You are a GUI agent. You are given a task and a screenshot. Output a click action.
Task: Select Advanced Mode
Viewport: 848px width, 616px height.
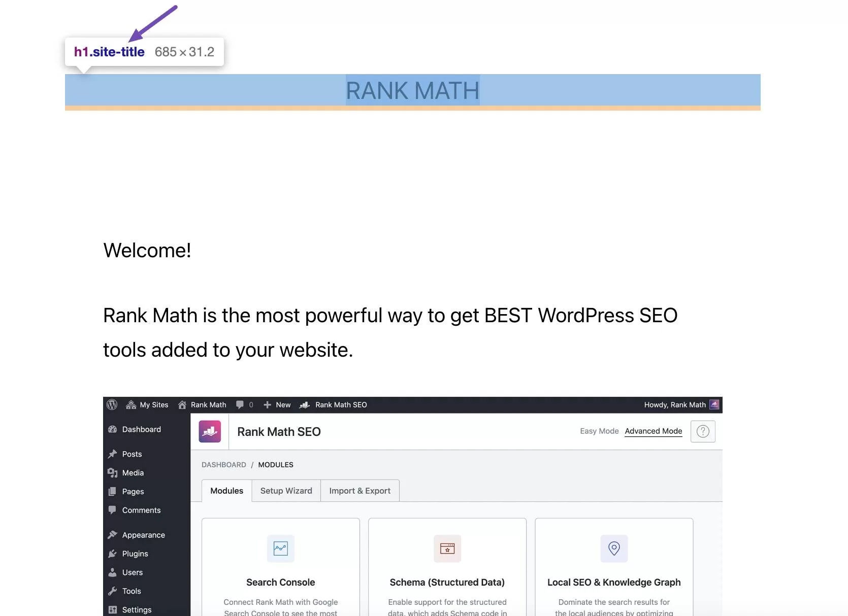coord(654,431)
